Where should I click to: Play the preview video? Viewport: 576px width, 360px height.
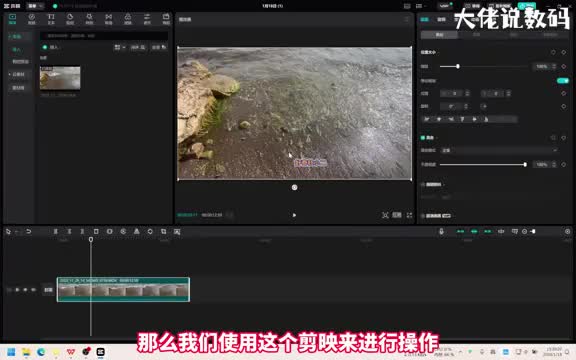point(294,215)
